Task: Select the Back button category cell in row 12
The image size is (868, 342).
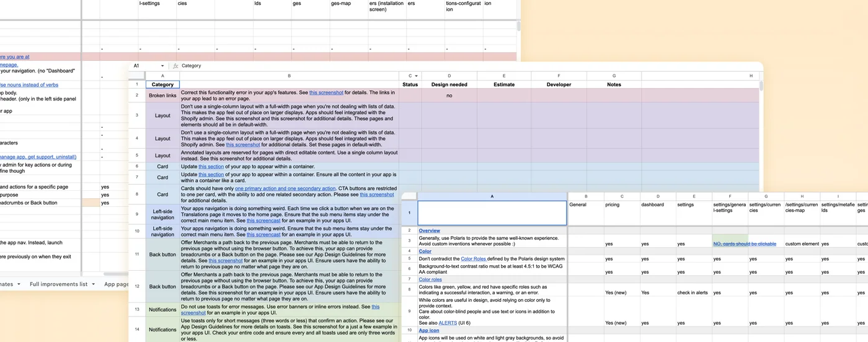Action: click(162, 286)
